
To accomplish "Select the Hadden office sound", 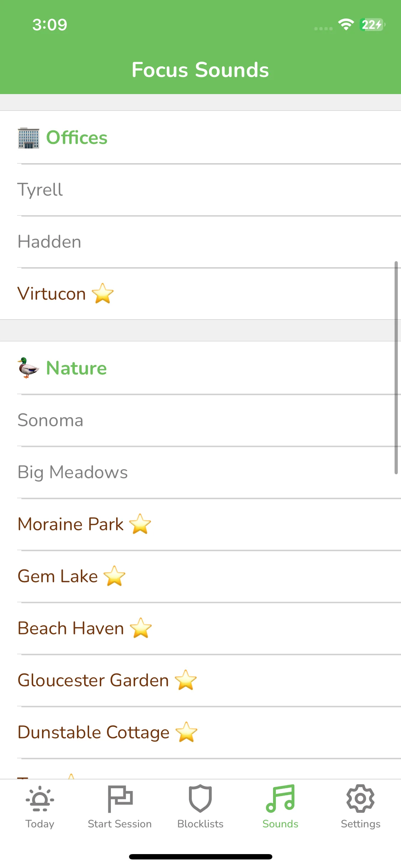I will point(200,242).
